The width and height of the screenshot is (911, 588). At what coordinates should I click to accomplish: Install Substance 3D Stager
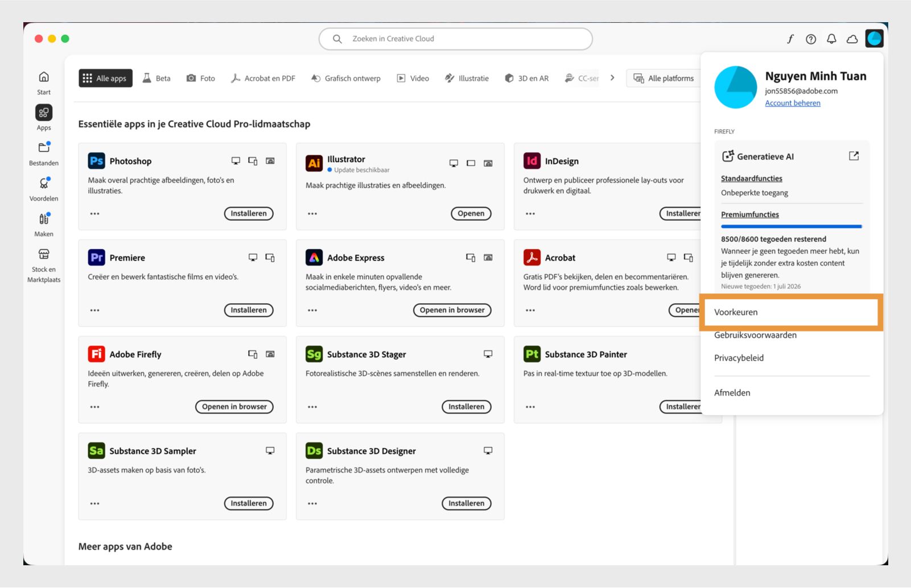(x=467, y=407)
